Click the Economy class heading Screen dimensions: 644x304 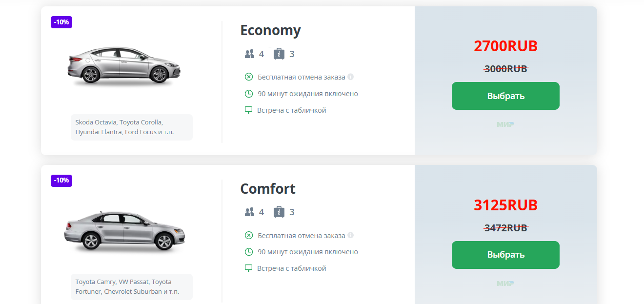(270, 30)
